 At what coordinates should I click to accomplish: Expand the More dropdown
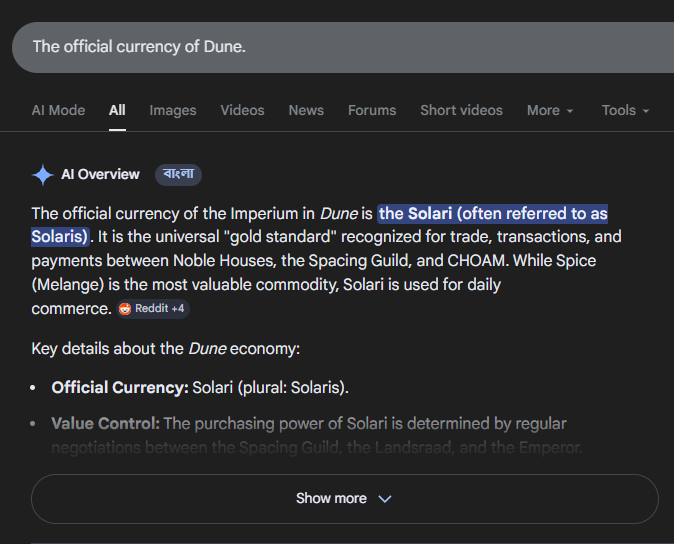pos(550,110)
